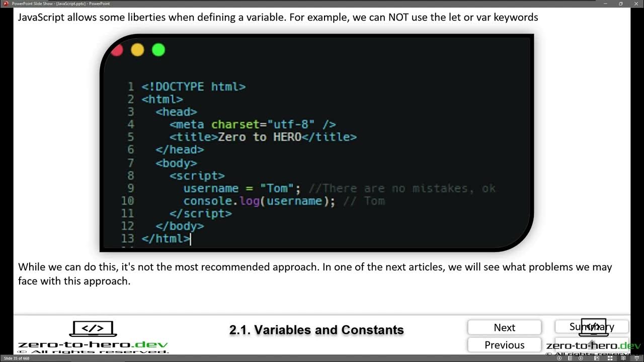
Task: Click the red dot in code window
Action: (x=117, y=50)
